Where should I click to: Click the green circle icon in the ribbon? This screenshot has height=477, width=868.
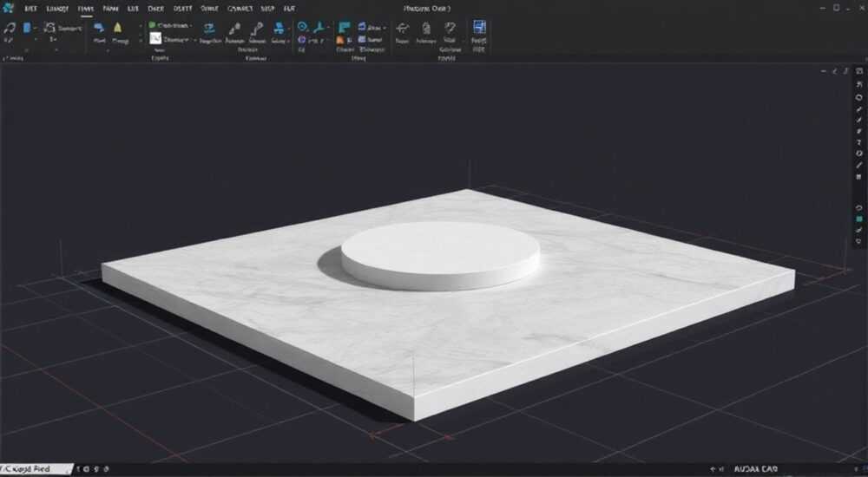coord(152,25)
